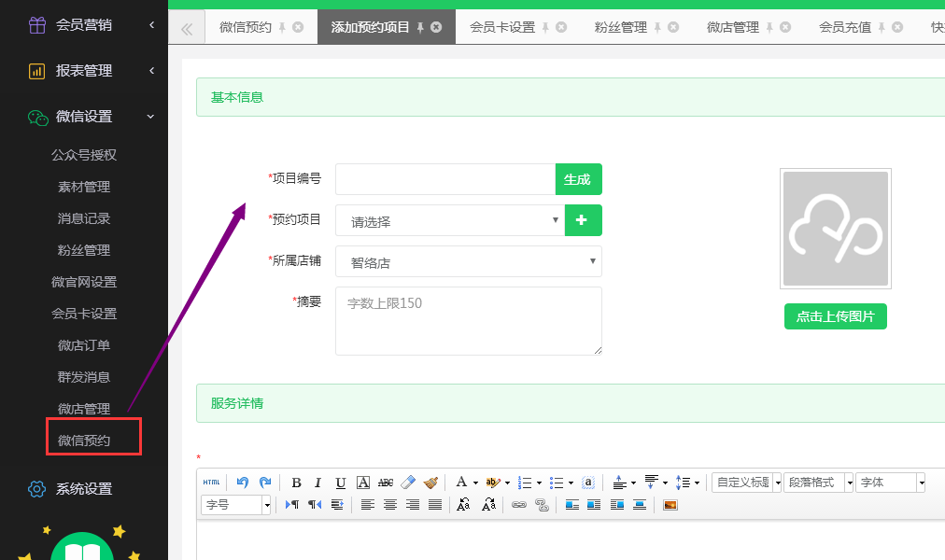
Task: Click the HTML source view icon
Action: click(212, 483)
